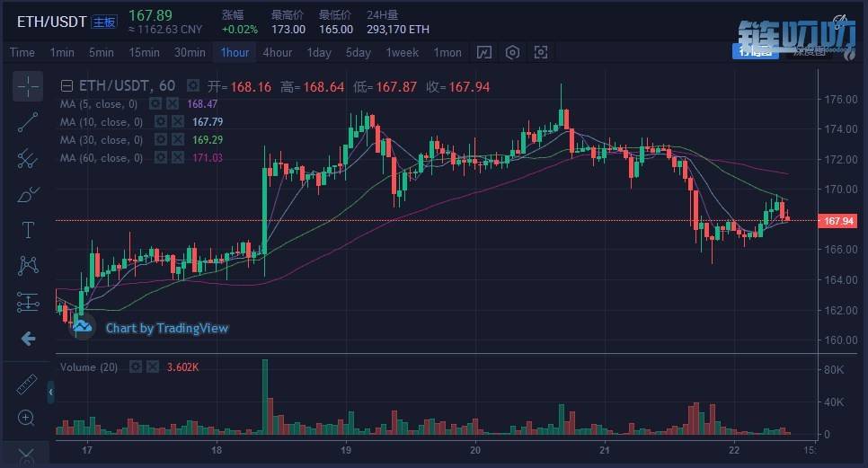Switch to the 4hour interval tab

(x=277, y=52)
